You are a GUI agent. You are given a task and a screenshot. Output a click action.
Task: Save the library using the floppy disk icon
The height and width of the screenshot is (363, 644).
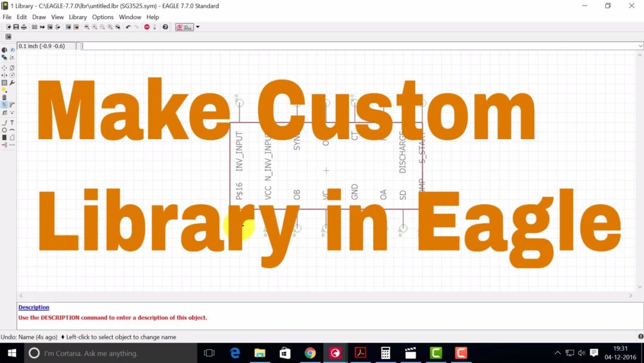(x=17, y=27)
